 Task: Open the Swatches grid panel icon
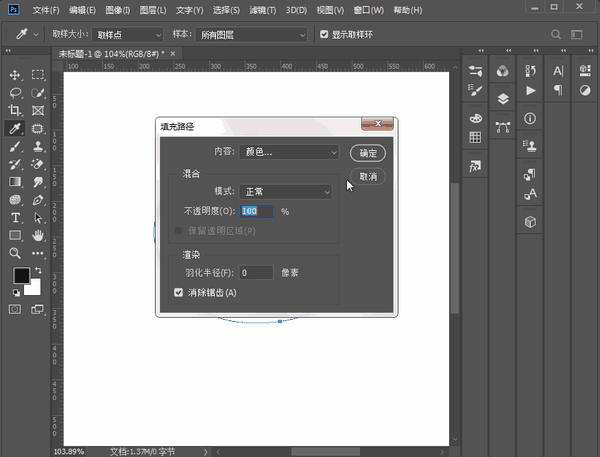475,137
